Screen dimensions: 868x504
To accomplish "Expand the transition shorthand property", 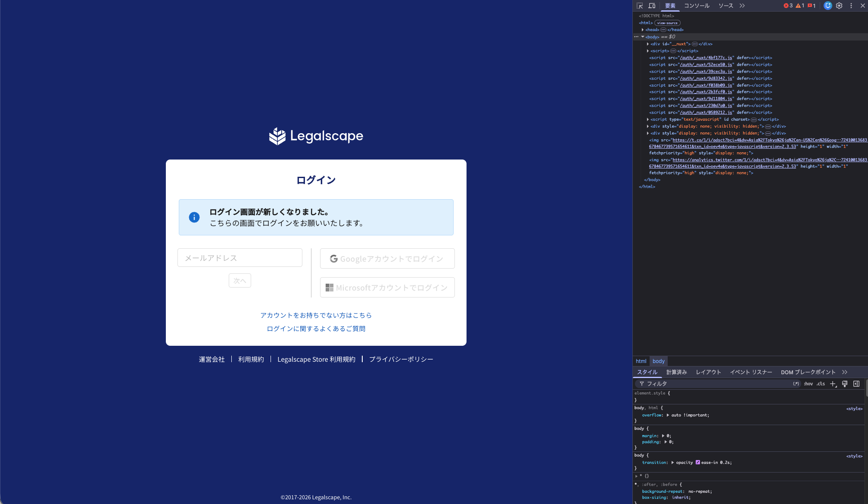I will (x=672, y=463).
